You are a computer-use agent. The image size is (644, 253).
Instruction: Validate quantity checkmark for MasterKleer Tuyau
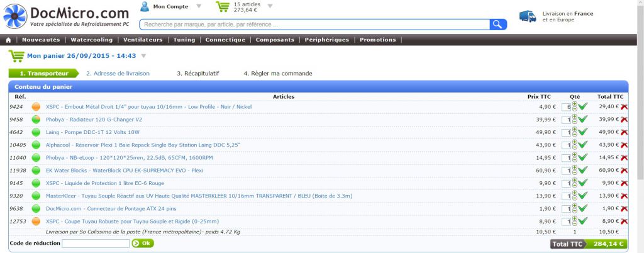click(x=583, y=196)
